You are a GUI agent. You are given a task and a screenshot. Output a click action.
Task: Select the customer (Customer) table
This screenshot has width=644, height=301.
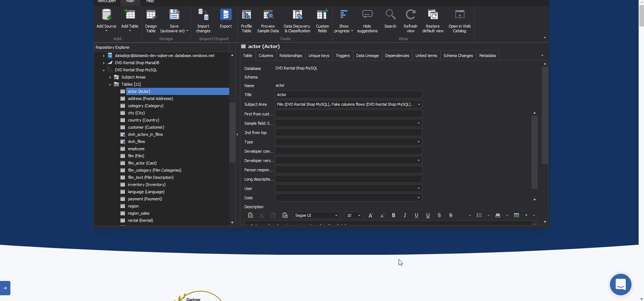pos(146,127)
